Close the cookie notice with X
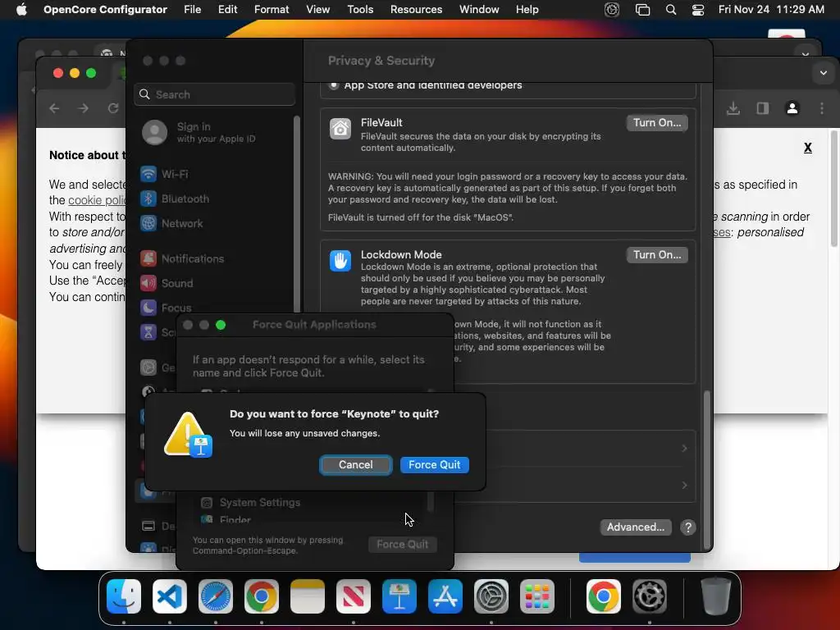 pyautogui.click(x=808, y=148)
